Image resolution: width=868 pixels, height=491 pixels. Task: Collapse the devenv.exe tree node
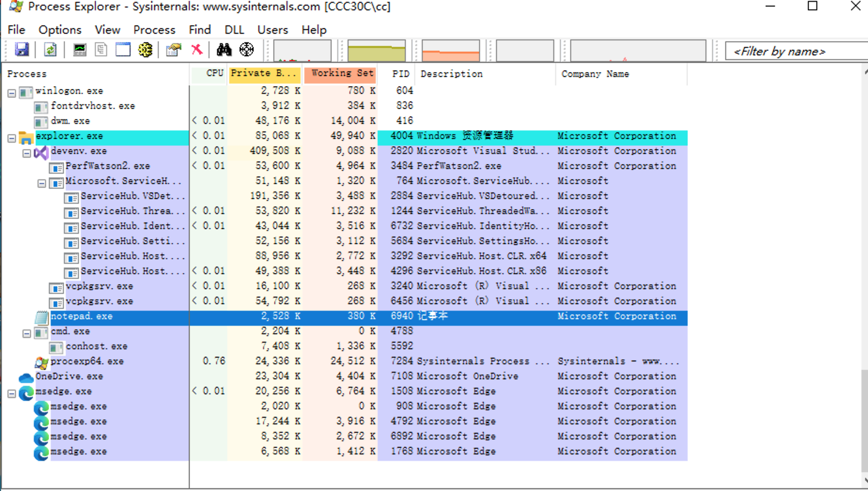[x=27, y=153]
